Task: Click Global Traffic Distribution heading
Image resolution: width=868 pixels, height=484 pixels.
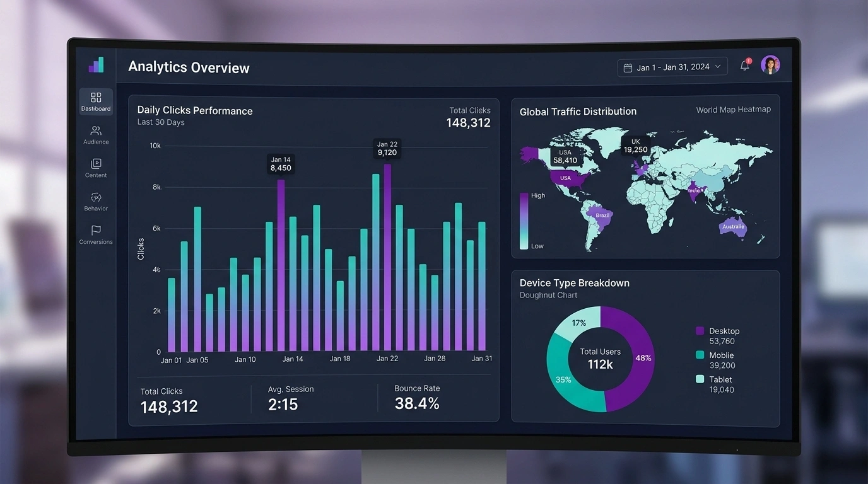Action: click(578, 112)
